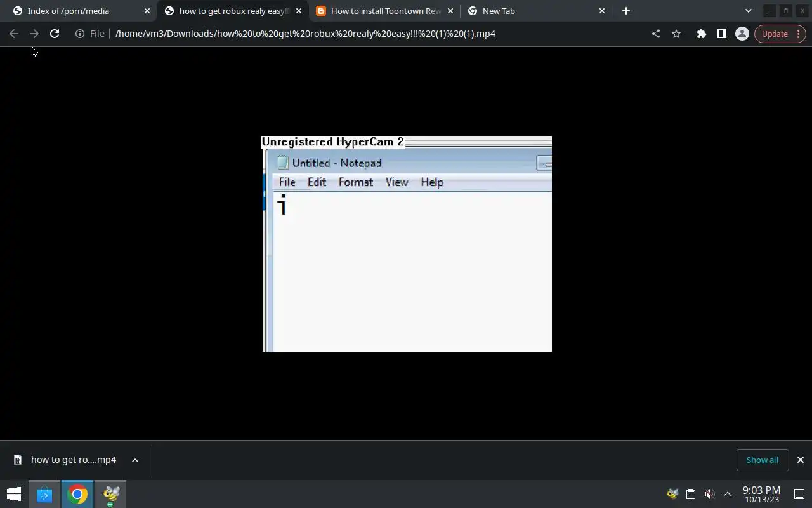Open Microsoft Store from the taskbar
Screen dimensions: 812x508
[x=44, y=494]
